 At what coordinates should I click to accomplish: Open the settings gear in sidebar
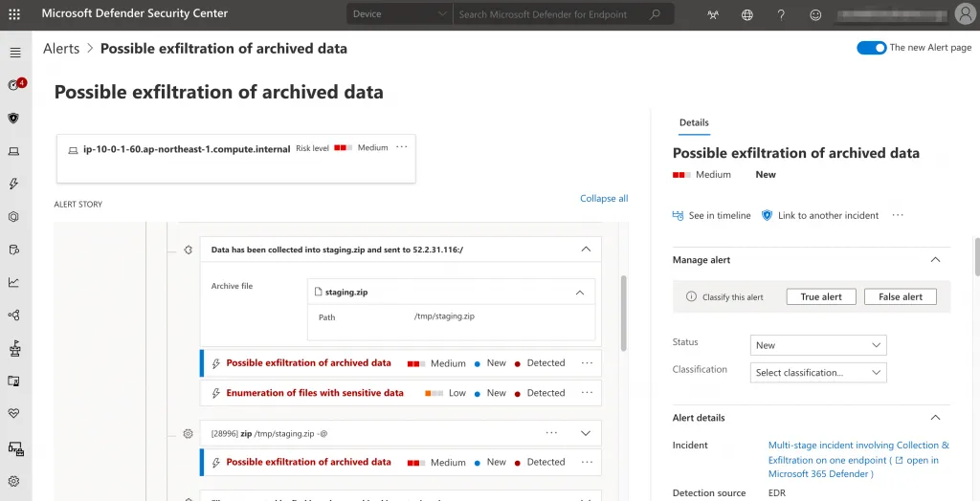coord(14,481)
